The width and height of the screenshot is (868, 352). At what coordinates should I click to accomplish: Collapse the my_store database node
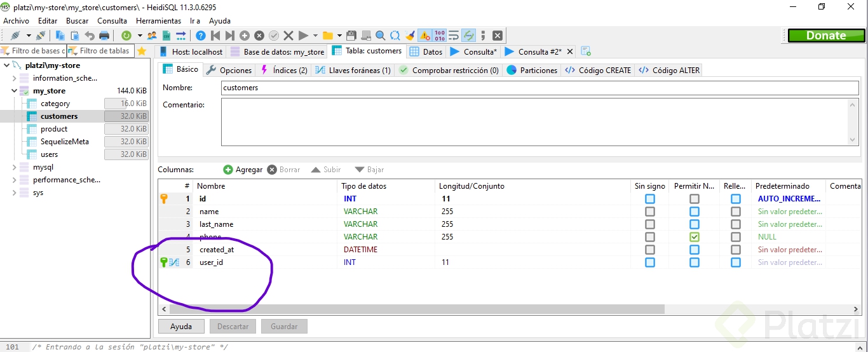[x=15, y=91]
